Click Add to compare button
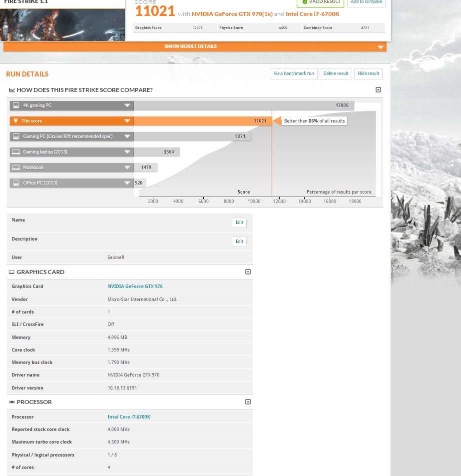The height and width of the screenshot is (476, 461). coord(366,2)
